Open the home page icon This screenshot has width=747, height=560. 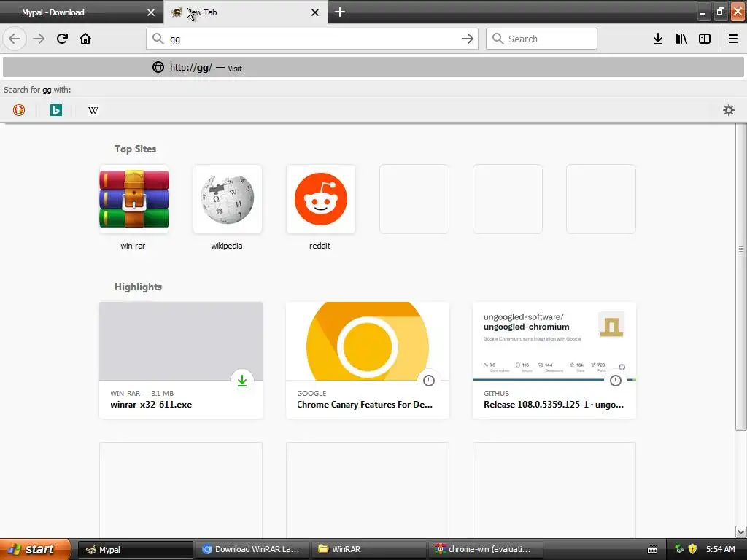coord(85,39)
